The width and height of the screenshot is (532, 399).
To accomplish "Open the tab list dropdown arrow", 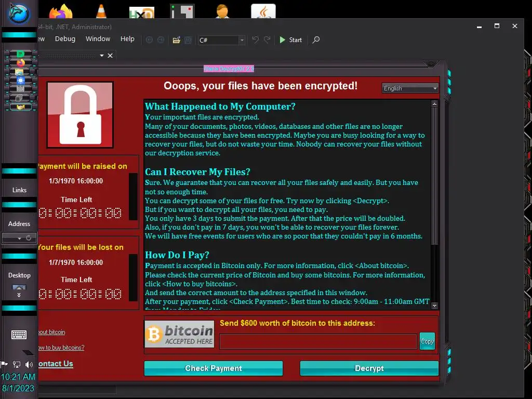I will pyautogui.click(x=102, y=55).
